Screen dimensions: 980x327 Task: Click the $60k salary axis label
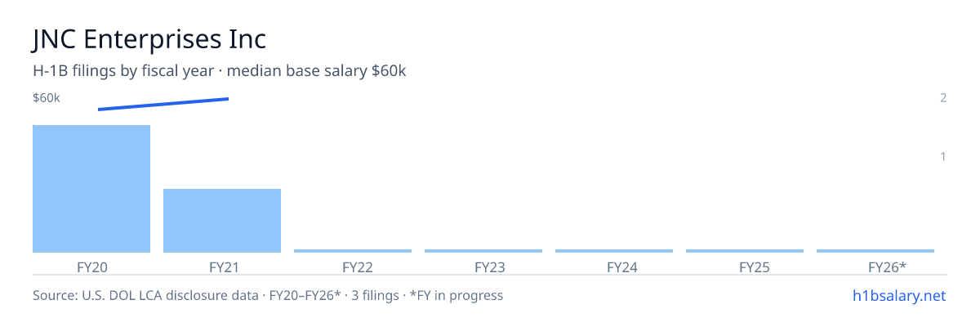(x=47, y=98)
